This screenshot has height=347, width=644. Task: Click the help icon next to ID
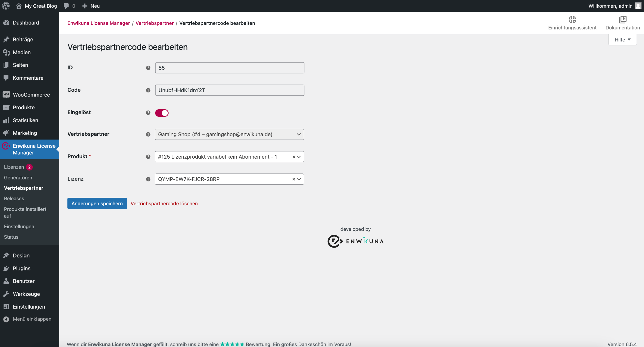tap(148, 68)
